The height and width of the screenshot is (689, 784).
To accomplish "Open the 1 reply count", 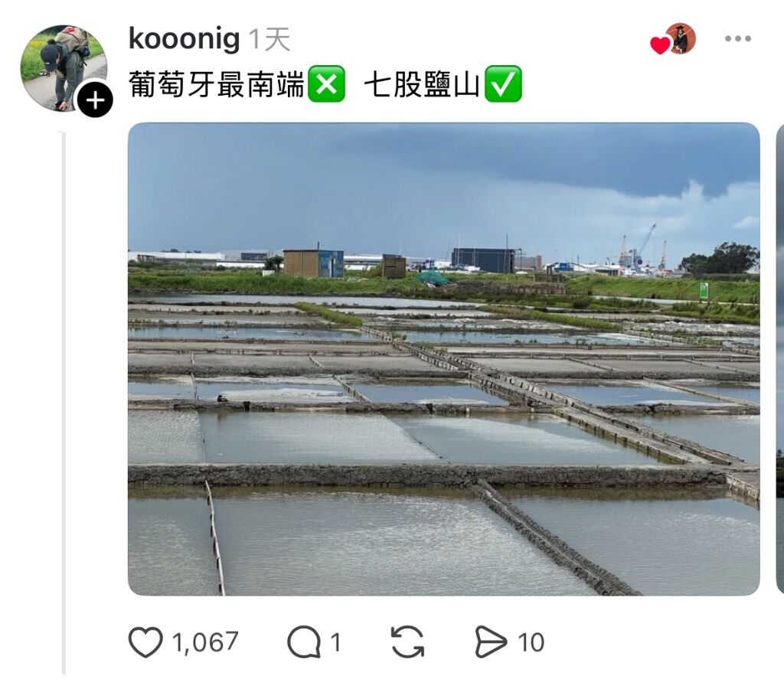I will tap(335, 642).
